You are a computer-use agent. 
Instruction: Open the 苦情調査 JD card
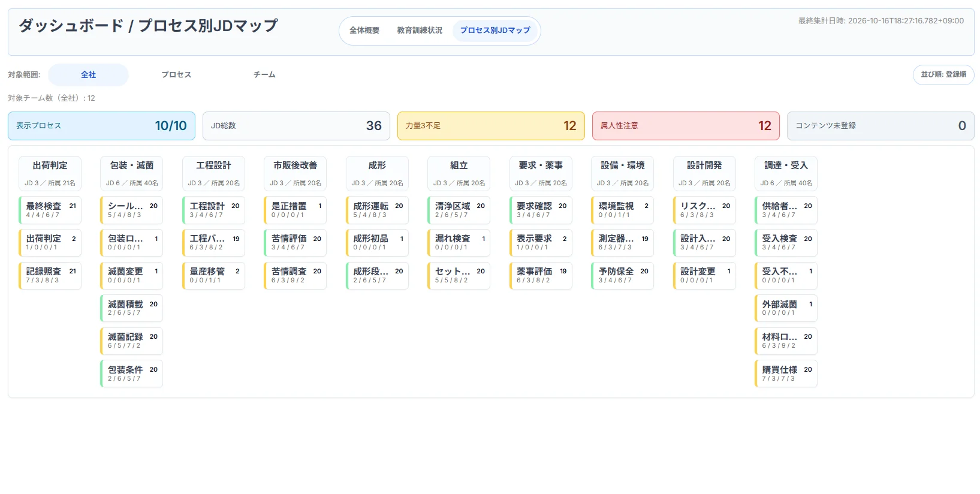tap(295, 276)
